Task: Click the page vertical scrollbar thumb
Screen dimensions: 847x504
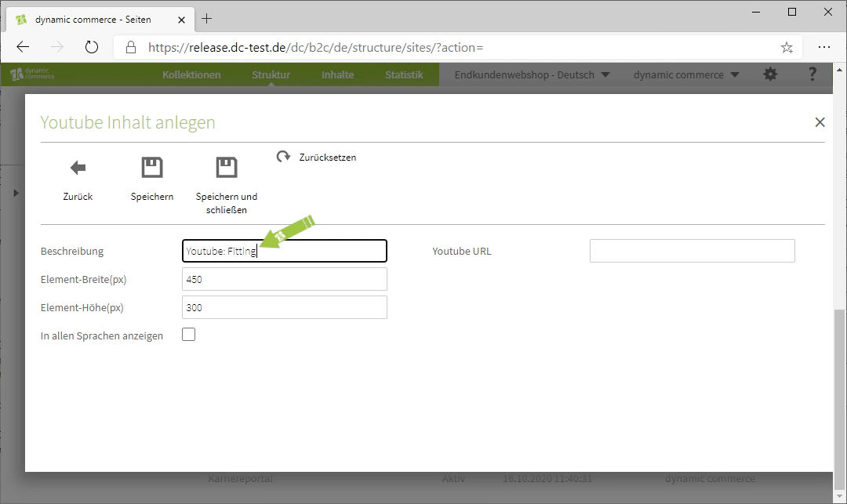Action: click(839, 398)
